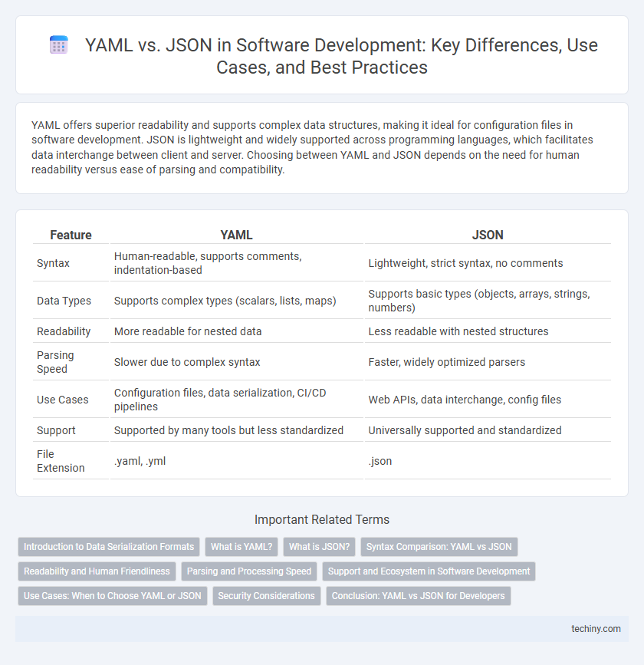
Task: Click cell 'Lightweight, strict syntax, no comments'
Action: [488, 263]
